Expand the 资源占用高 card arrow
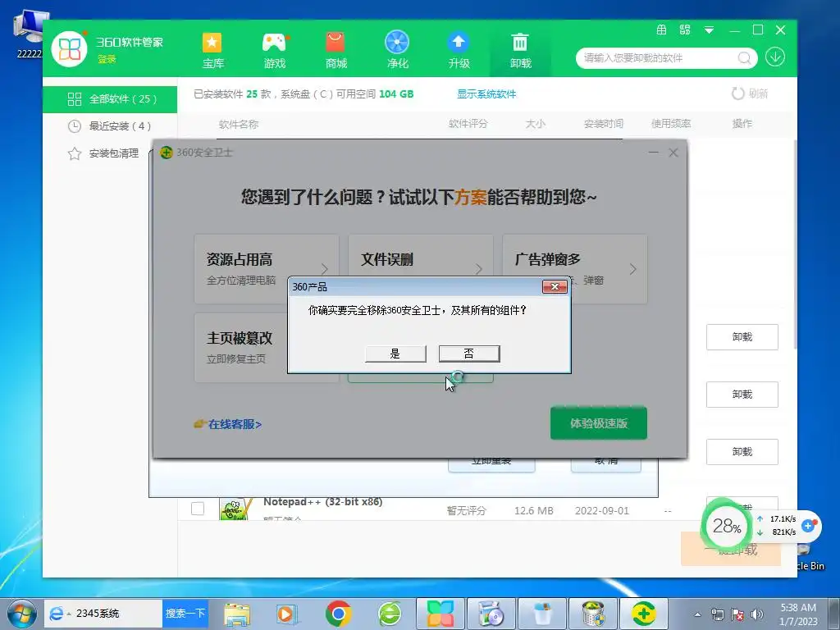Viewport: 840px width, 630px height. 324,268
